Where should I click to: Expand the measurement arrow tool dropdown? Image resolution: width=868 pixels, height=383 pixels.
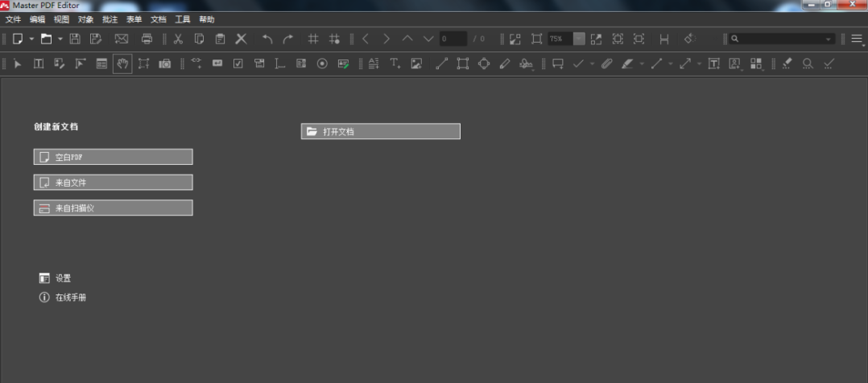pos(699,64)
